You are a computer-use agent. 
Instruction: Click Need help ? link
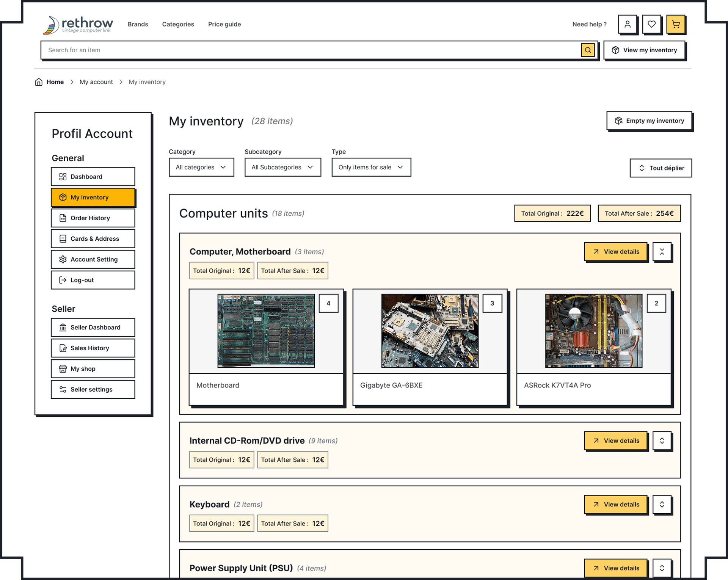[x=590, y=24]
